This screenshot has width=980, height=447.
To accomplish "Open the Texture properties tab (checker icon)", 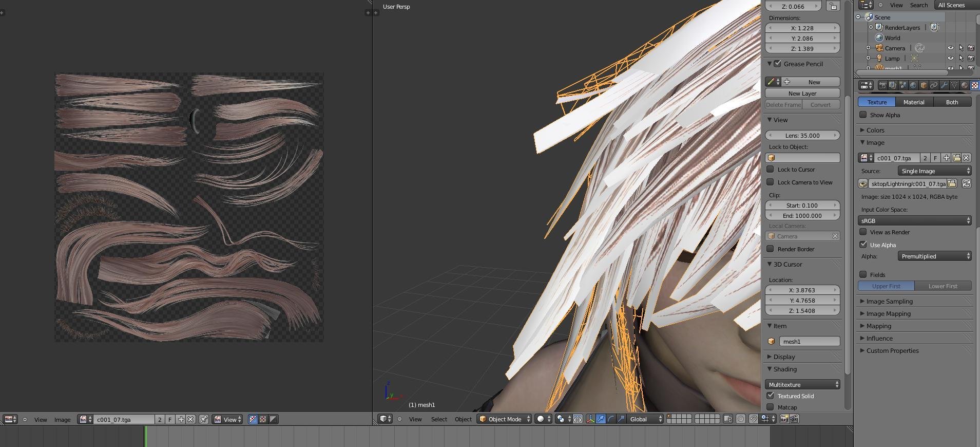I will pyautogui.click(x=974, y=85).
